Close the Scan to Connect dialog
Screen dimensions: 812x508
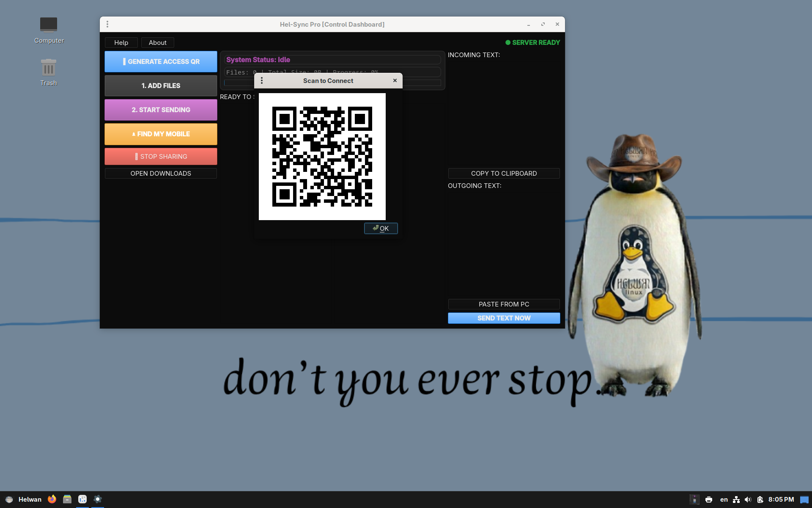pos(395,80)
